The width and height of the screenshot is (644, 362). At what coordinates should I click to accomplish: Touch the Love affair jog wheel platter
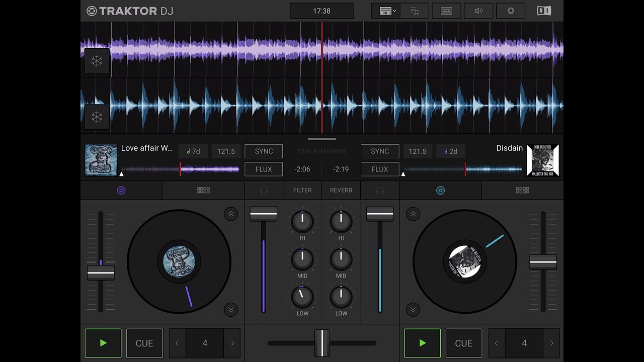pos(179,262)
